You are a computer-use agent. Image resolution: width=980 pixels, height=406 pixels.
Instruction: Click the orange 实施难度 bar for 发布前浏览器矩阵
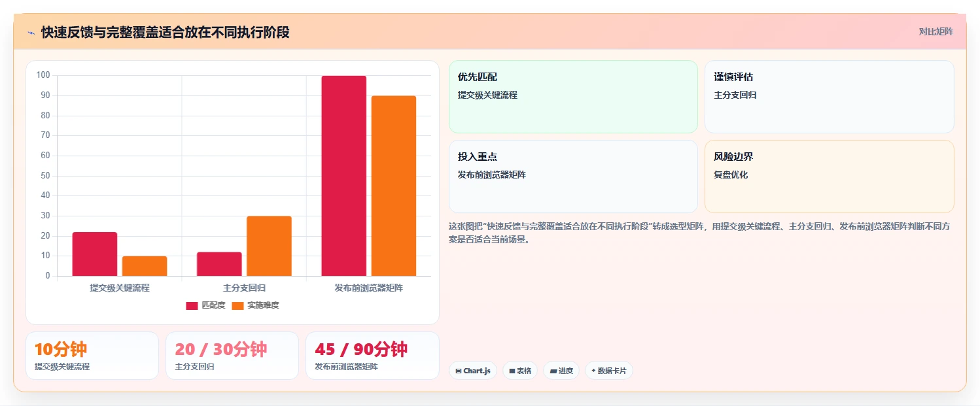tap(394, 186)
